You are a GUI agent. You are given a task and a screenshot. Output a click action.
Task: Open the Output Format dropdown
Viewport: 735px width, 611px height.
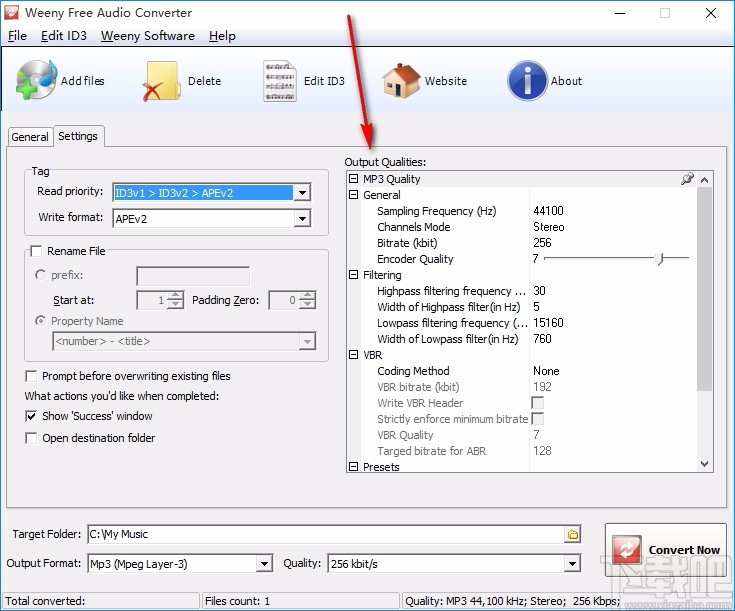click(264, 563)
